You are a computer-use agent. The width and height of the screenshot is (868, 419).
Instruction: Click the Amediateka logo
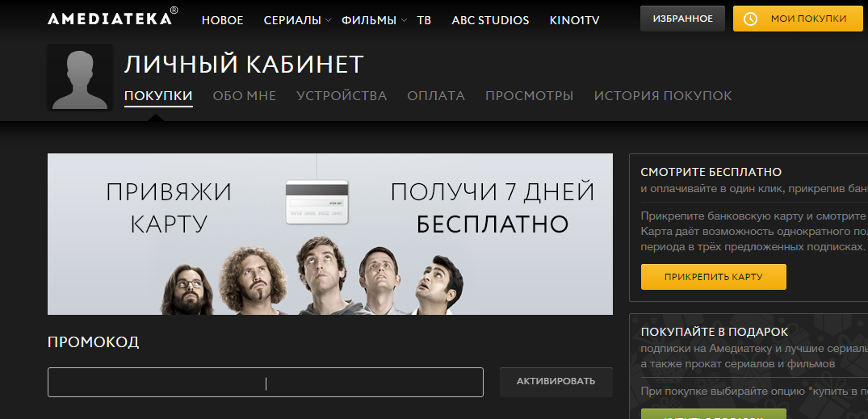113,17
